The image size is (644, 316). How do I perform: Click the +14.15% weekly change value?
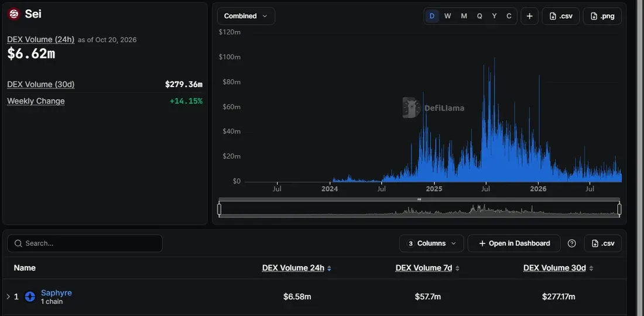coord(186,101)
